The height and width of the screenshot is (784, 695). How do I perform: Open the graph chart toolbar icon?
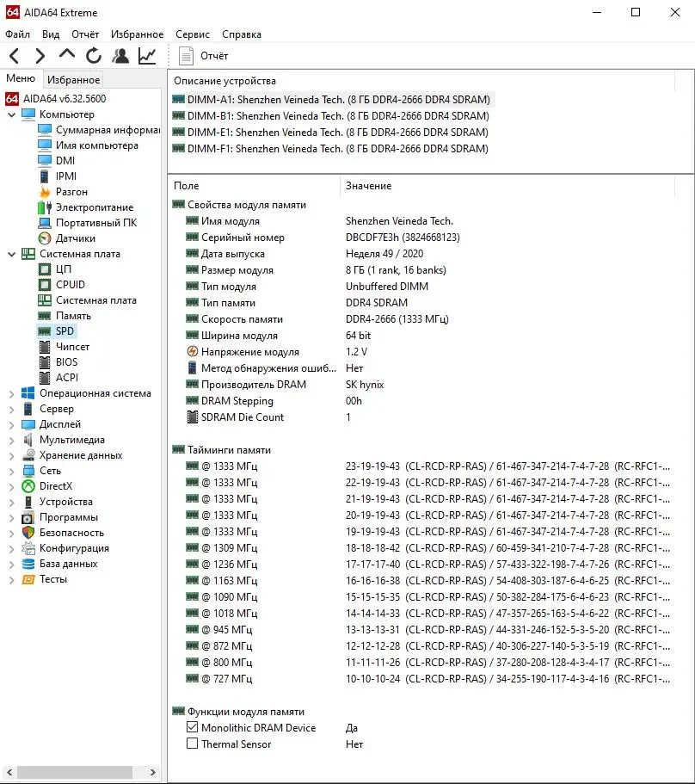pyautogui.click(x=147, y=55)
